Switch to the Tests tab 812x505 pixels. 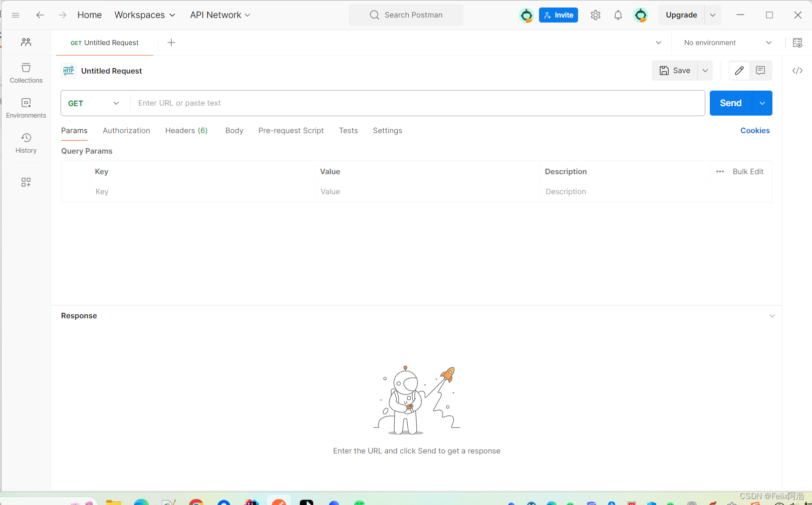tap(349, 131)
